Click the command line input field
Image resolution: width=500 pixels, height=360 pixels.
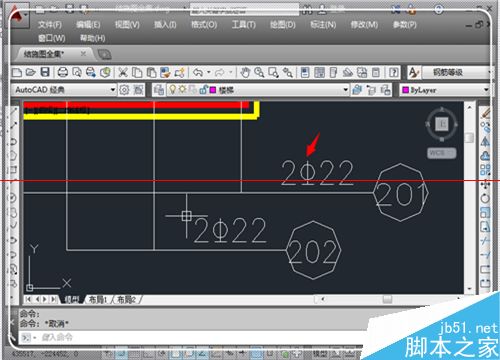[193, 337]
